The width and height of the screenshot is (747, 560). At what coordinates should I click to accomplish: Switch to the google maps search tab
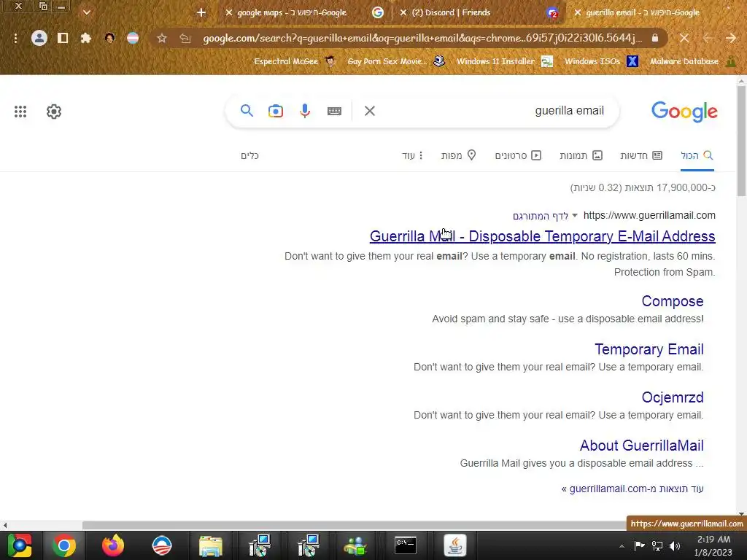[x=303, y=12]
